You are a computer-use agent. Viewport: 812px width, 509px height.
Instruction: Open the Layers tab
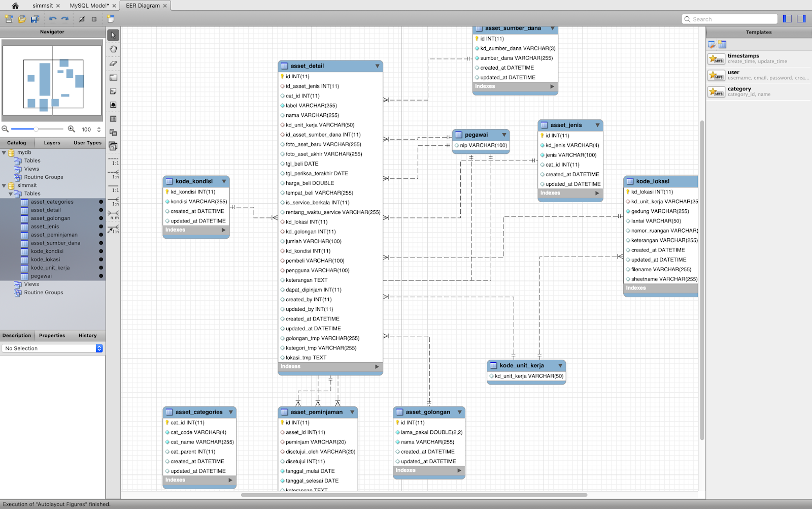point(52,143)
